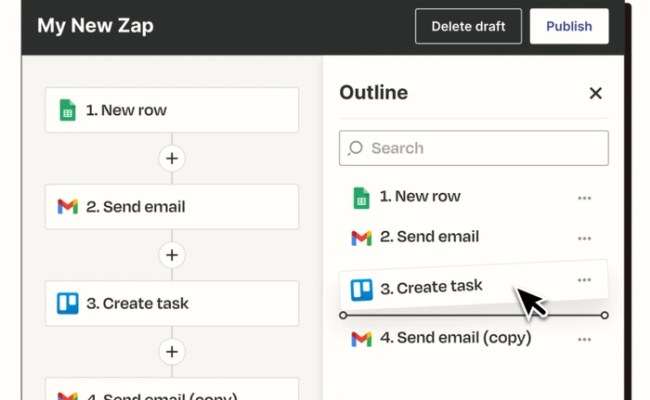Click the Delete draft button
The image size is (650, 400).
(468, 26)
